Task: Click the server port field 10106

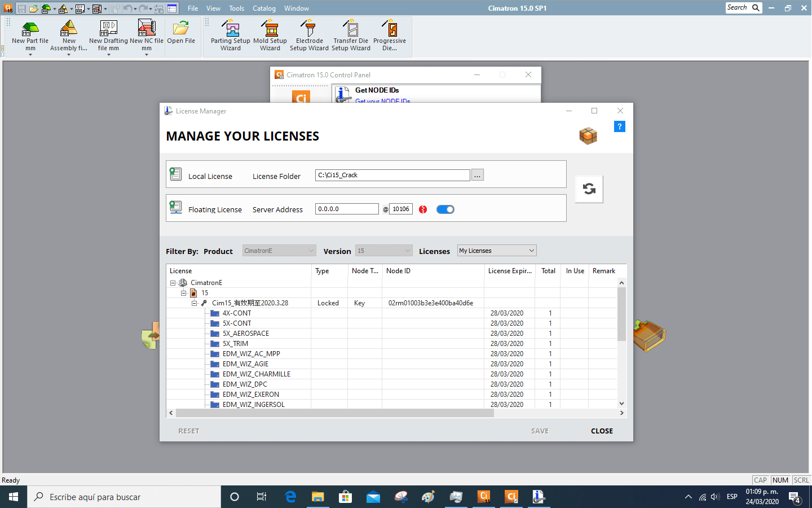Action: [401, 209]
